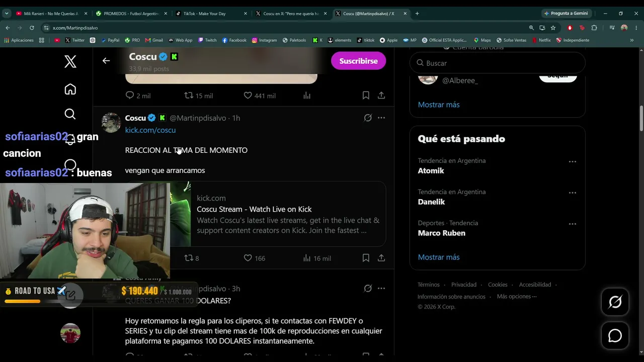
Task: Show more trends under Qué está pasando
Action: click(439, 257)
